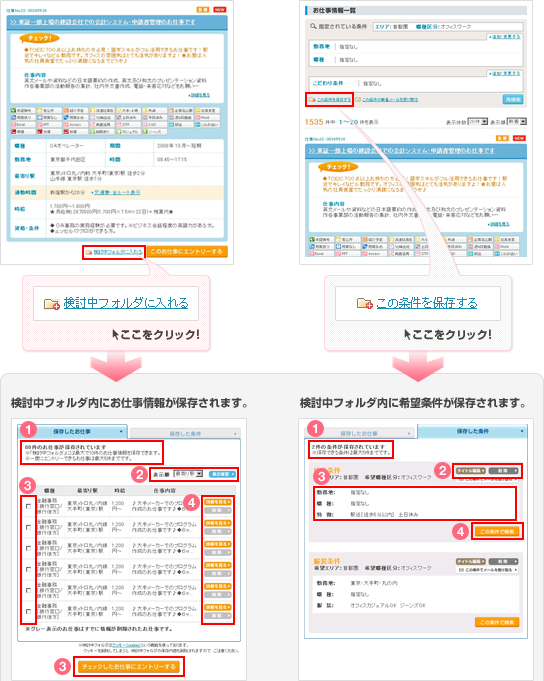Viewport: 544px width, 681px height.
Task: Open the 表示順 最寄り駅 dropdown in the saved jobs panel
Action: [x=188, y=474]
